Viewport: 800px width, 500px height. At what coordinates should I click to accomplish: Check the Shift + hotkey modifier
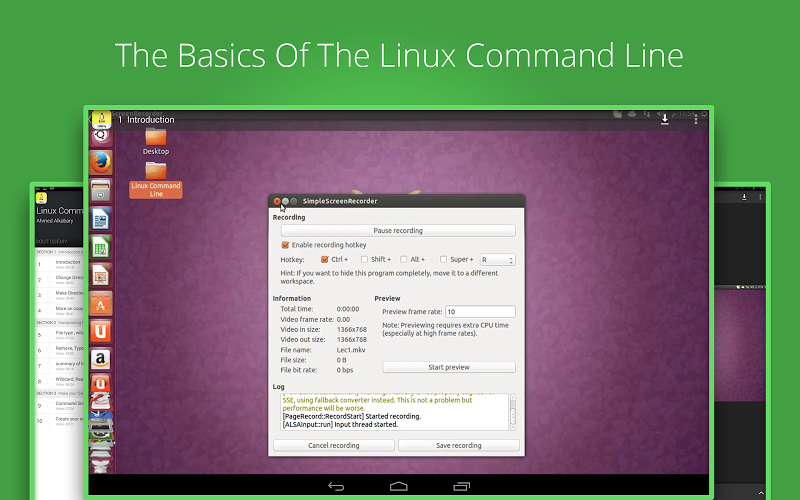pos(364,259)
